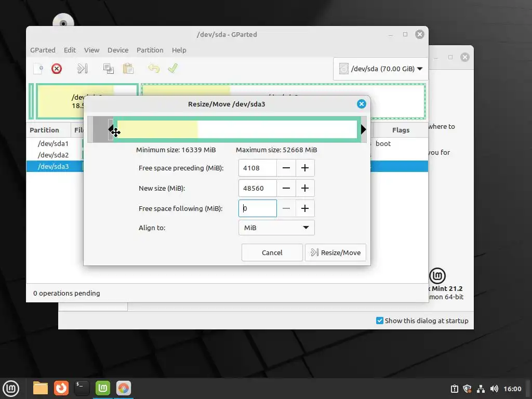Open the Files folder in the taskbar
This screenshot has width=532, height=399.
click(x=41, y=388)
